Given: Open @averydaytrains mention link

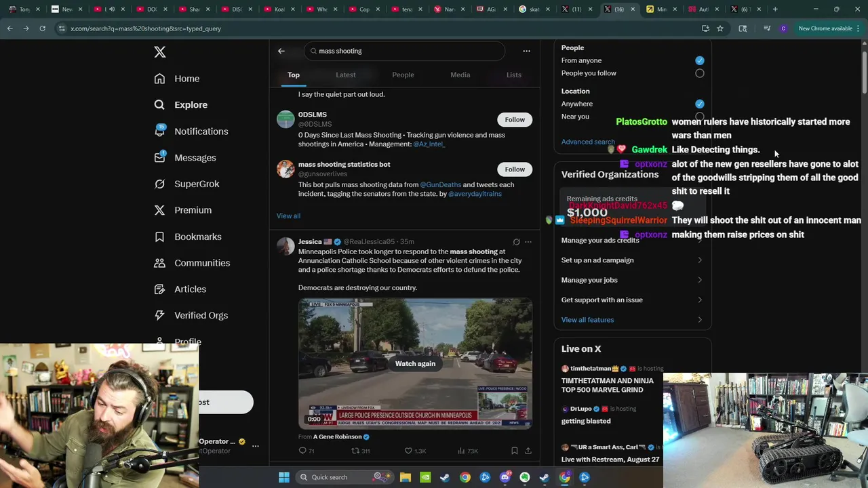Looking at the screenshot, I should (x=475, y=194).
